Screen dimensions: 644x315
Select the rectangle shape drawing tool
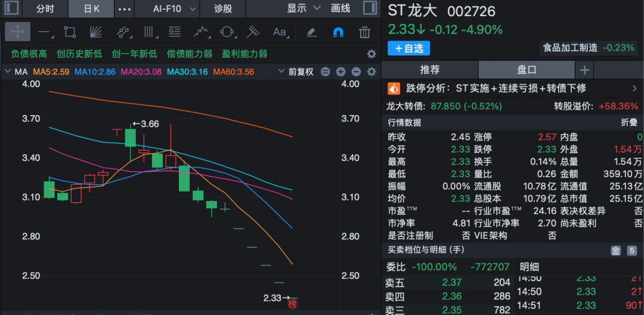(x=69, y=32)
